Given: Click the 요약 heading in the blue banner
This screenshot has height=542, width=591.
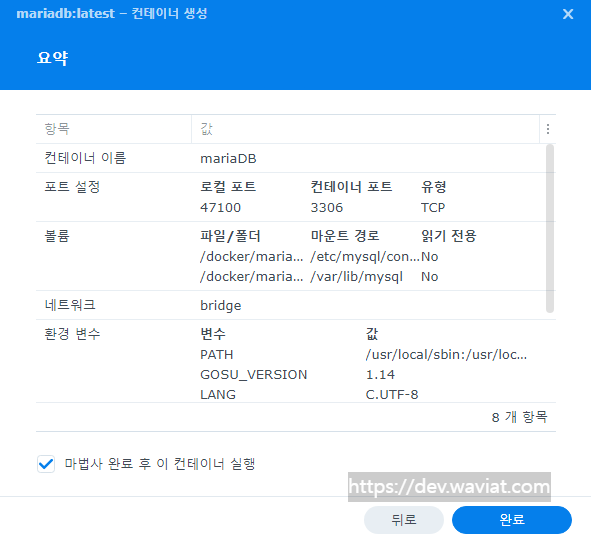Looking at the screenshot, I should click(52, 58).
